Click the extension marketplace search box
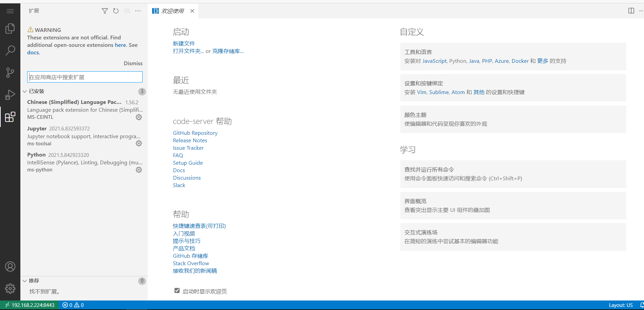644x310 pixels. click(85, 77)
